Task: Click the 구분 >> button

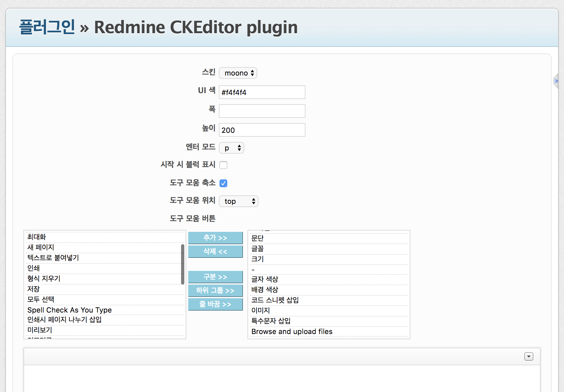Action: pyautogui.click(x=216, y=277)
